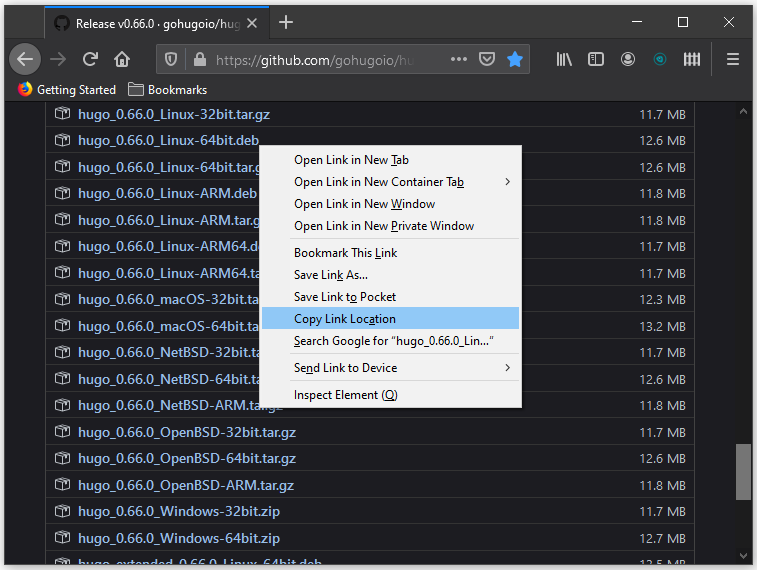Open the Containers grid icon
The image size is (757, 570).
[x=692, y=59]
